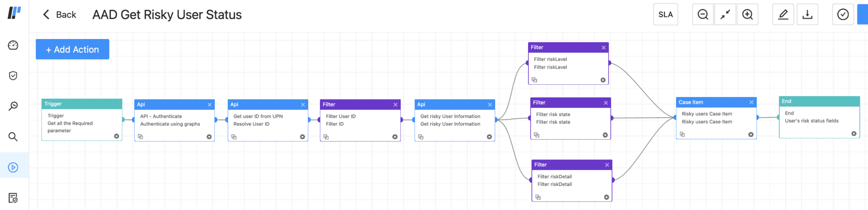The image size is (868, 210).
Task: Go Back using the back arrow
Action: (x=59, y=15)
